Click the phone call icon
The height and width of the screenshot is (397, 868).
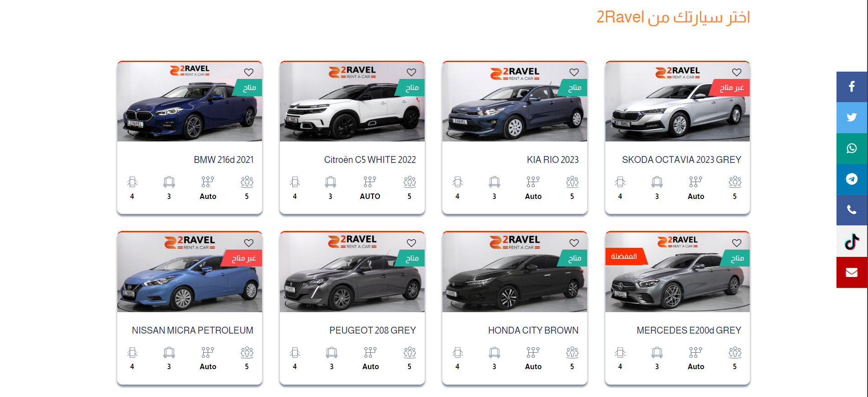coord(852,210)
